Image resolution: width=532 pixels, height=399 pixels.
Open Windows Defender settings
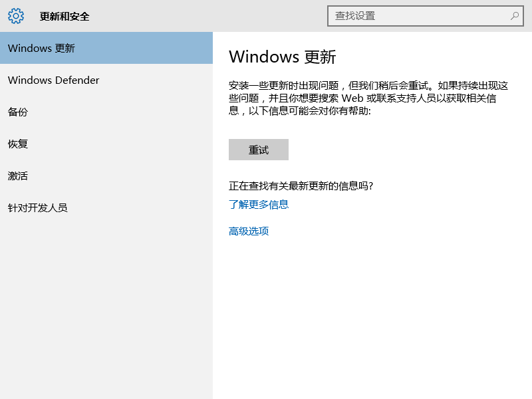(106, 80)
